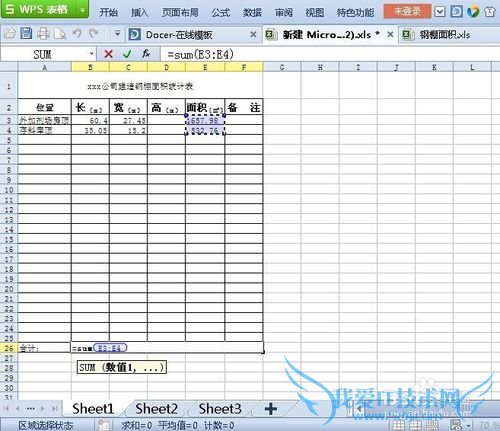Screen dimensions: 500x431
Task: Select the Sheet1 tab
Action: (x=93, y=409)
